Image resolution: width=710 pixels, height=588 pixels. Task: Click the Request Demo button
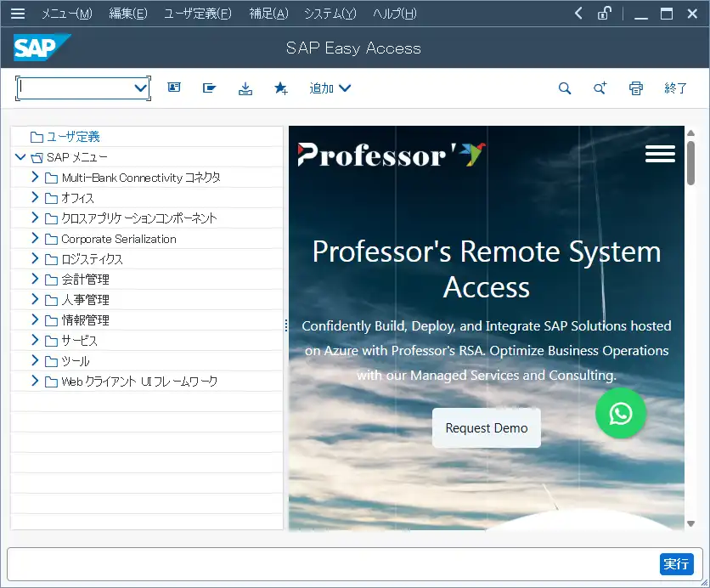(x=486, y=427)
